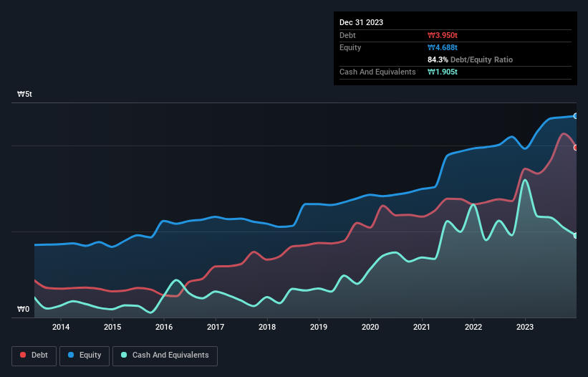Toggle the Equity series legend button
Viewport: 588px width, 377px height.
(85, 355)
